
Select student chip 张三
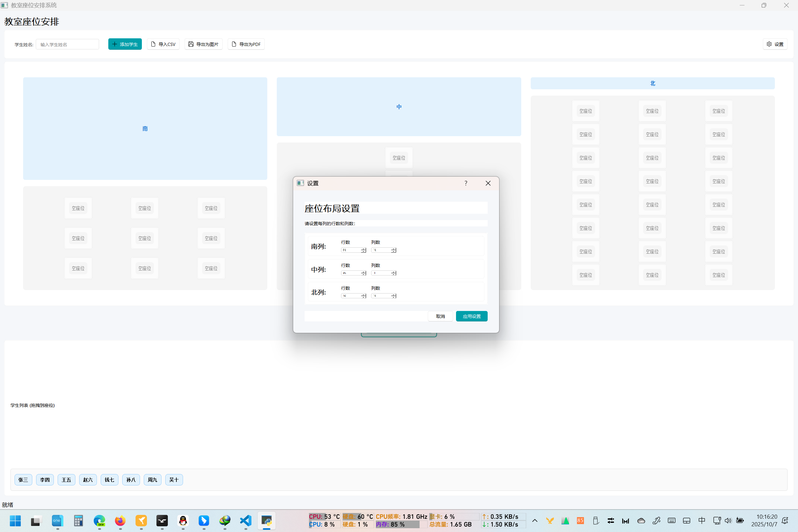(23, 479)
